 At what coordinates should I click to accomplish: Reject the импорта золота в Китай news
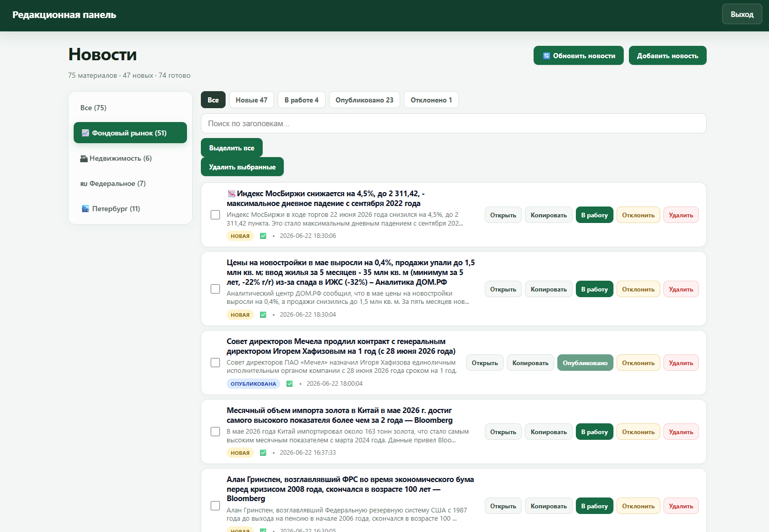[x=638, y=432]
